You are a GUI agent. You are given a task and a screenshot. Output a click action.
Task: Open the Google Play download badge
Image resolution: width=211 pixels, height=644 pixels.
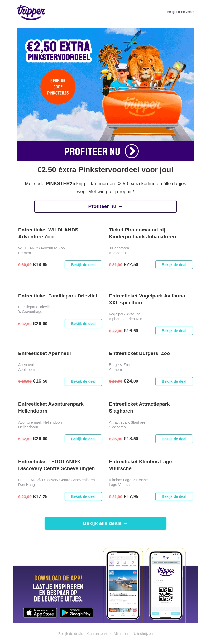tap(76, 613)
